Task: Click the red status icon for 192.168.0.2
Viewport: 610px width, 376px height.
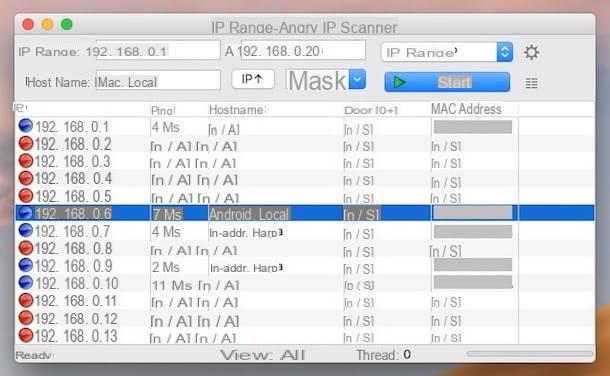Action: 26,143
